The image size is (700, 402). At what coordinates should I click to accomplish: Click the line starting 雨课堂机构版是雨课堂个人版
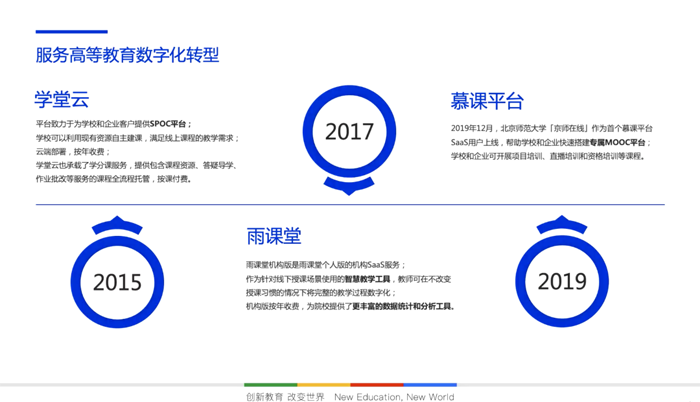pos(325,265)
